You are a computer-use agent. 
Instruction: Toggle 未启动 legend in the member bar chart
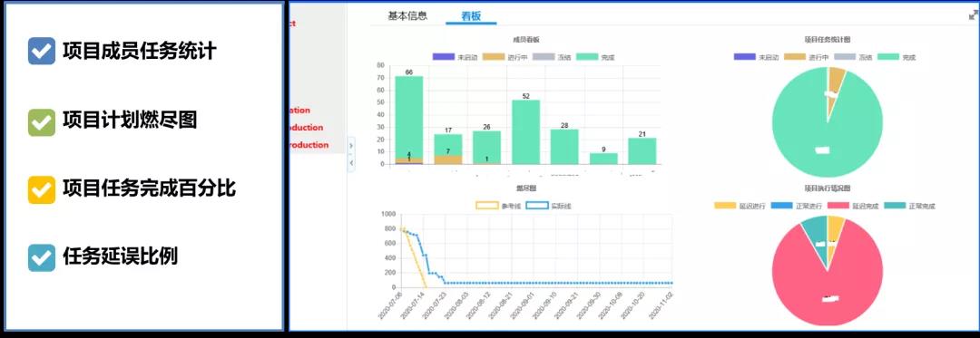pos(456,57)
